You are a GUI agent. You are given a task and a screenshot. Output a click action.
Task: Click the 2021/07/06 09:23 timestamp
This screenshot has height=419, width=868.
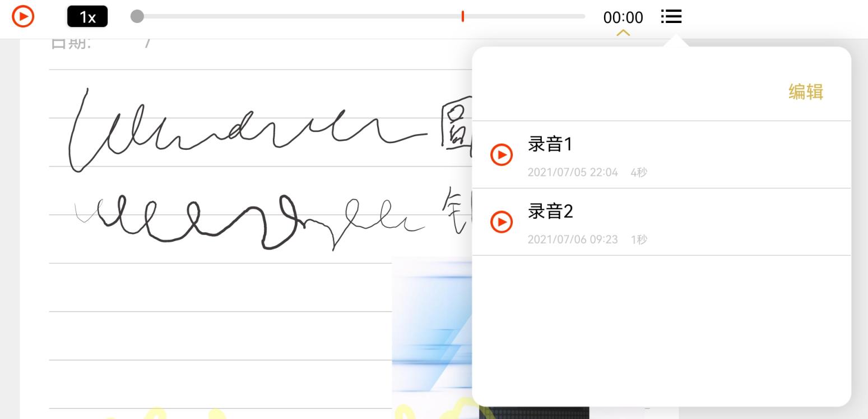coord(573,240)
